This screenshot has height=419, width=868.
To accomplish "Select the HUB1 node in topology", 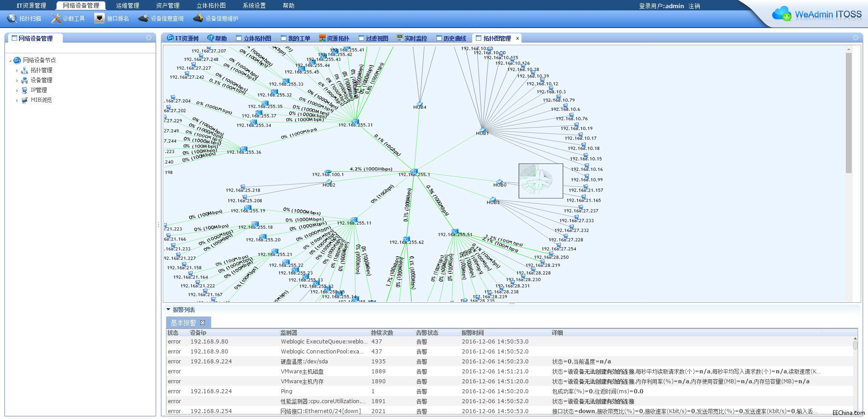I will coord(482,130).
